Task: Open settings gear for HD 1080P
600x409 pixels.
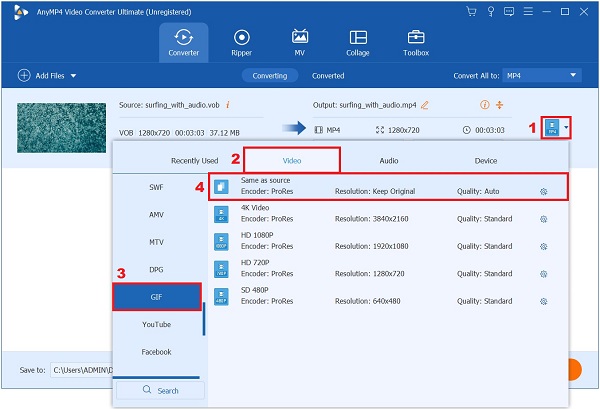Action: (x=543, y=247)
